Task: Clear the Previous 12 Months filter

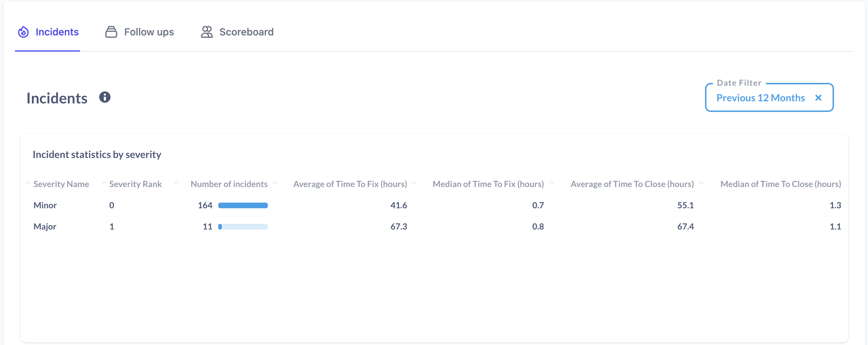Action: pyautogui.click(x=818, y=98)
